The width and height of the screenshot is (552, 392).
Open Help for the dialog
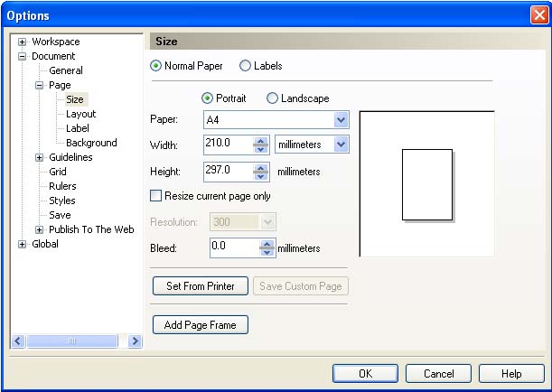pos(511,373)
